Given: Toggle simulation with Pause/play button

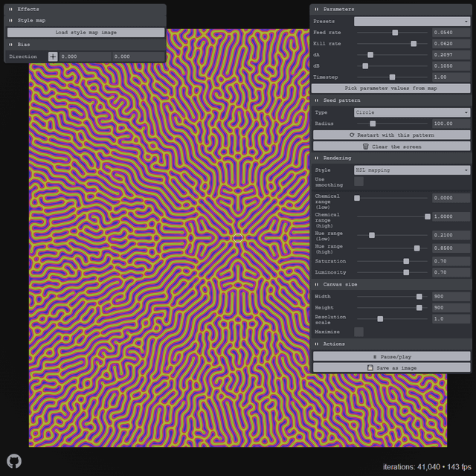Looking at the screenshot, I should (391, 356).
